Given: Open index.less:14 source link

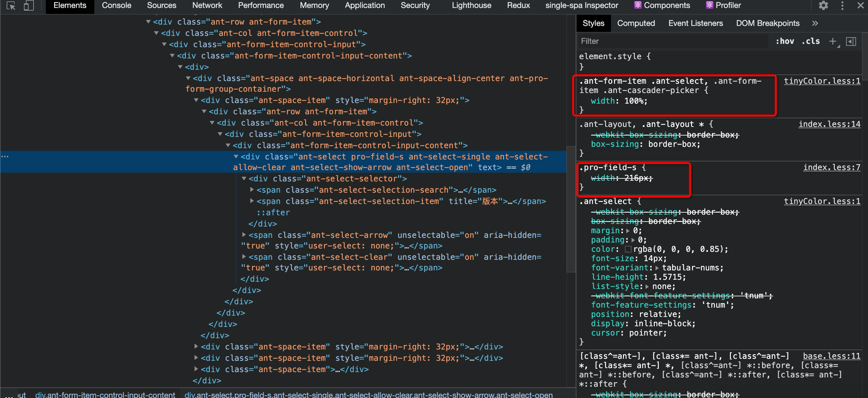Looking at the screenshot, I should [x=829, y=124].
